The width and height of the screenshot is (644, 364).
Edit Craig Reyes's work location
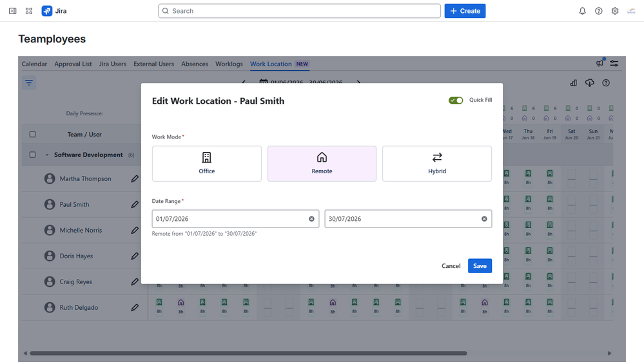(135, 282)
